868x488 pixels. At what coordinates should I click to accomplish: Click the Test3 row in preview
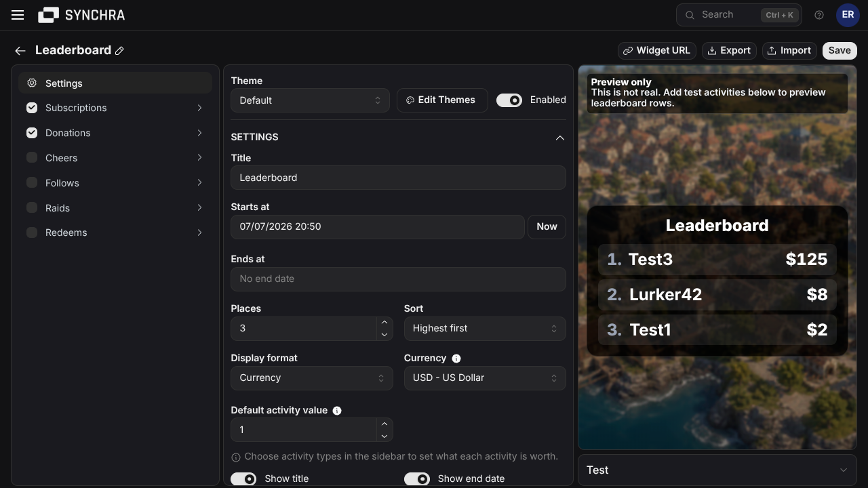click(717, 260)
